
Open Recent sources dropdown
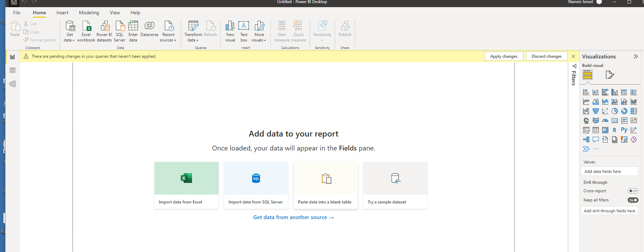point(168,31)
